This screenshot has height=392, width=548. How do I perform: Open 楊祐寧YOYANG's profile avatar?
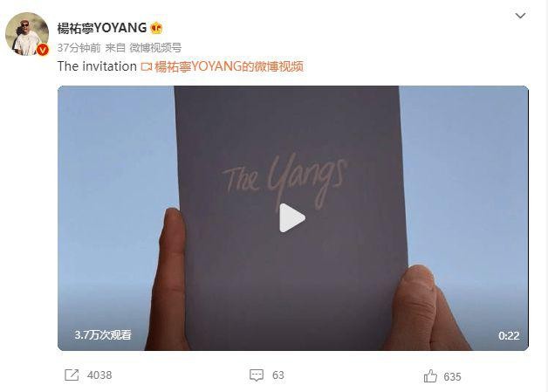click(27, 34)
